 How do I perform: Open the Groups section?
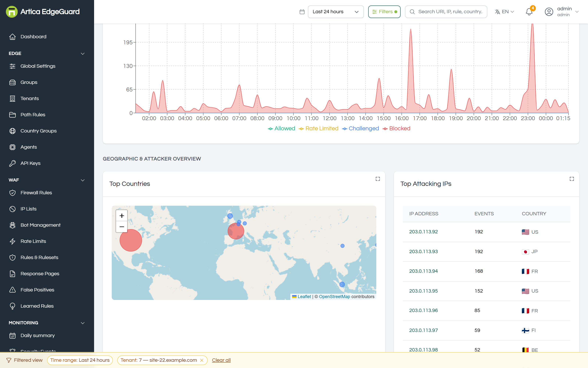[47, 82]
